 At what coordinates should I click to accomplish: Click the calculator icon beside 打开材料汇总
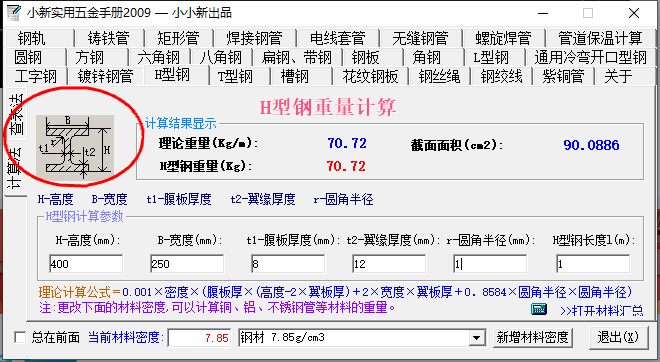click(x=539, y=309)
